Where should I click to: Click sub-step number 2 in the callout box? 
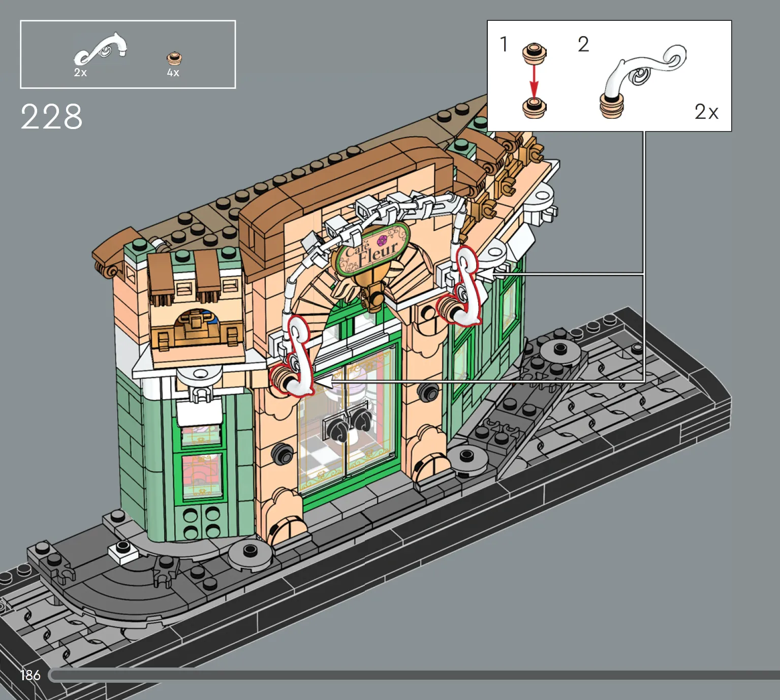point(583,44)
